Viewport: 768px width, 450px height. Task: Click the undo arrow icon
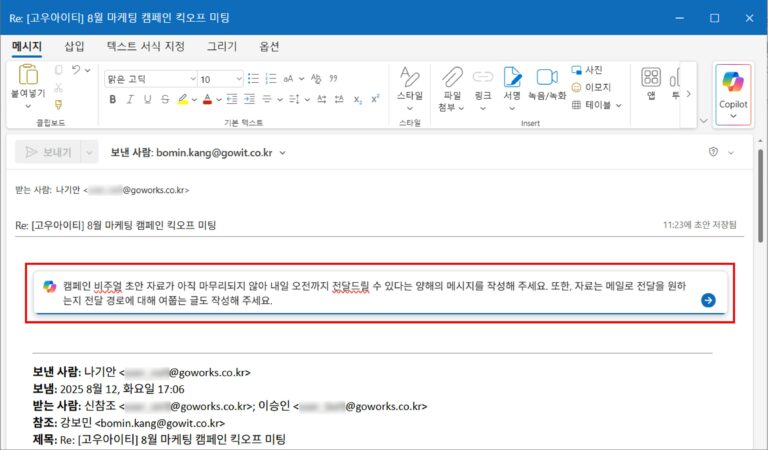tap(76, 70)
